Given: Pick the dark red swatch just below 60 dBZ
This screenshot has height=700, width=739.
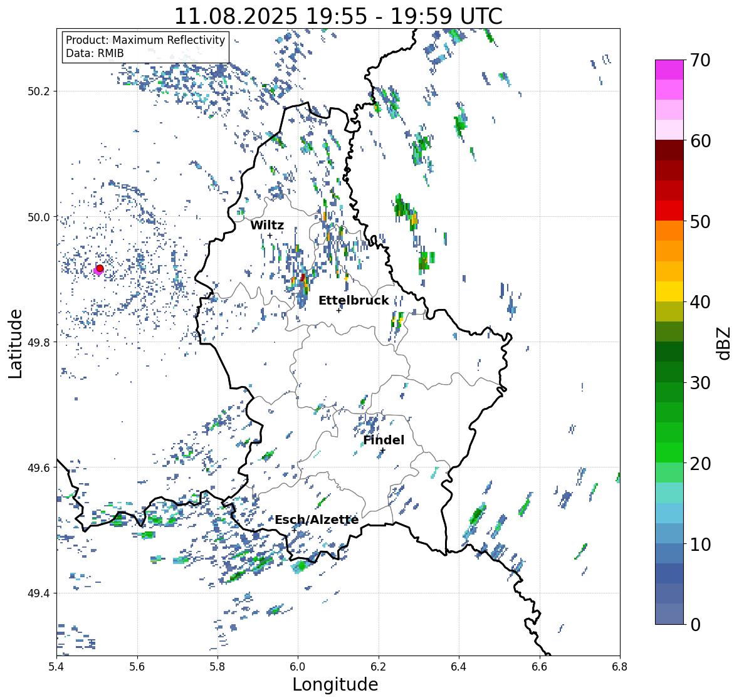Looking at the screenshot, I should click(669, 150).
